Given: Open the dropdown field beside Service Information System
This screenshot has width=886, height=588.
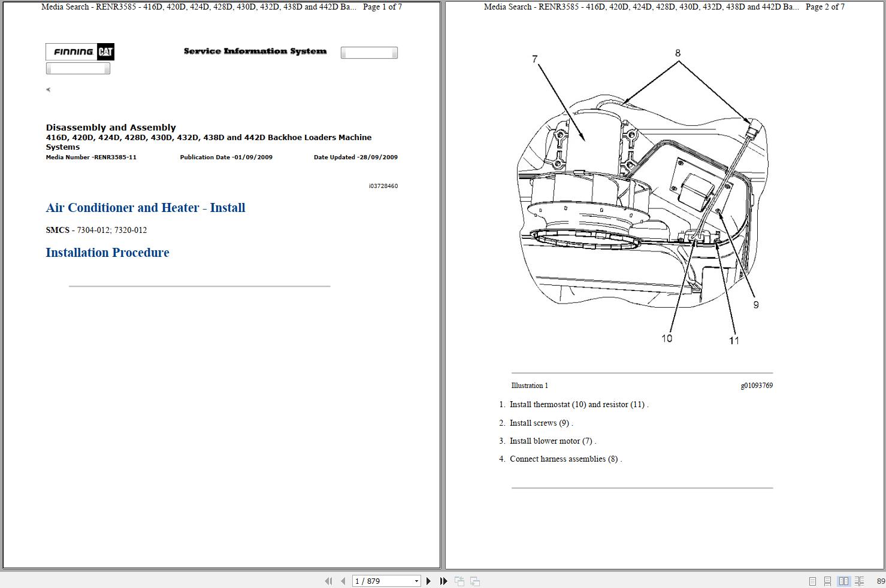Looking at the screenshot, I should click(369, 52).
